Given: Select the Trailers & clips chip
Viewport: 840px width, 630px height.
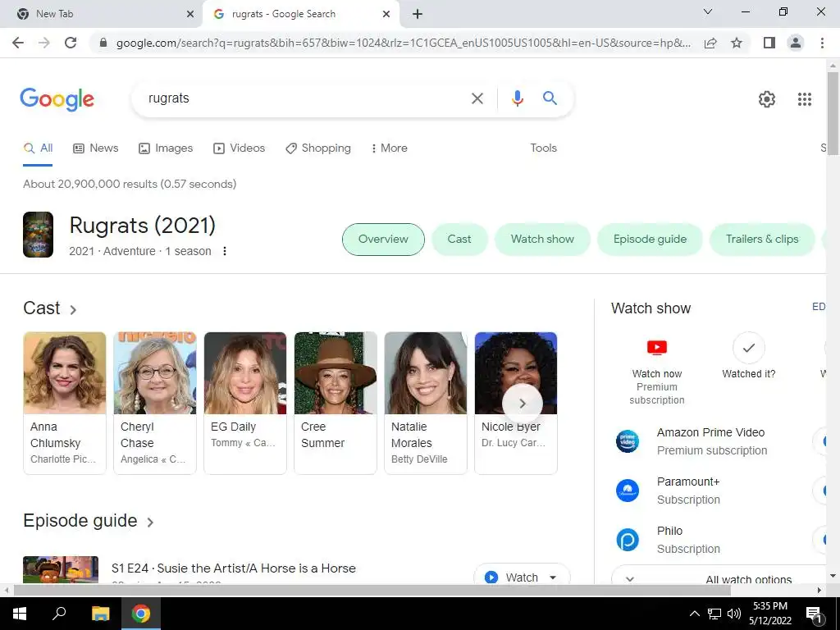Looking at the screenshot, I should point(762,240).
